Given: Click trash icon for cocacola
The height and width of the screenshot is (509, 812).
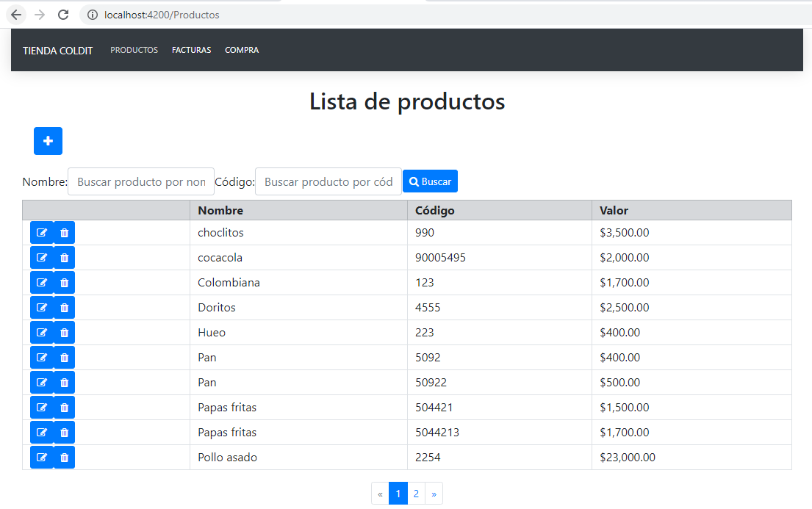Looking at the screenshot, I should [x=64, y=257].
